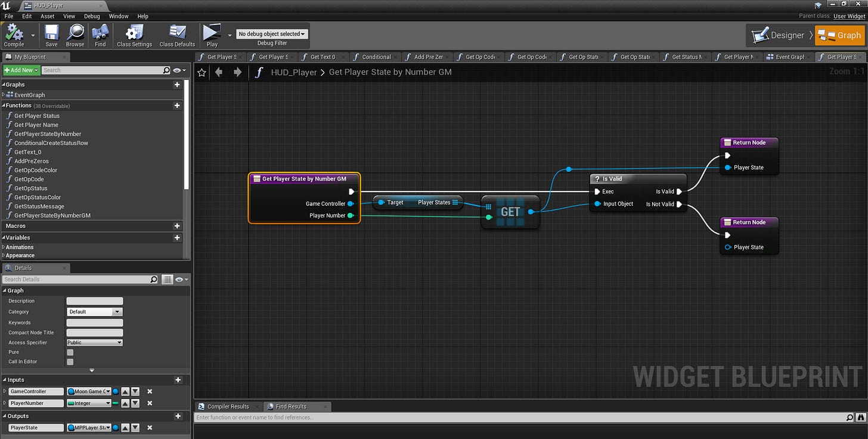Click find references search field

click(520, 418)
